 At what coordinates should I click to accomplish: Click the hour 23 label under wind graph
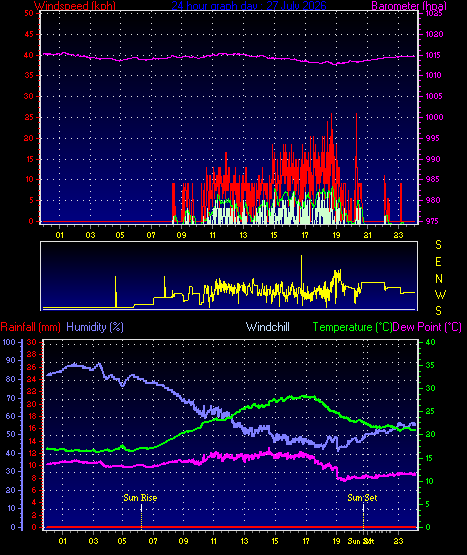click(x=399, y=235)
